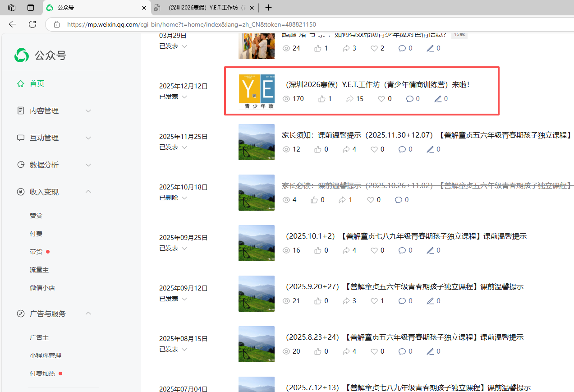Screen dimensions: 574x392
Task: Expand 数据分析 sidebar section
Action: [88, 165]
